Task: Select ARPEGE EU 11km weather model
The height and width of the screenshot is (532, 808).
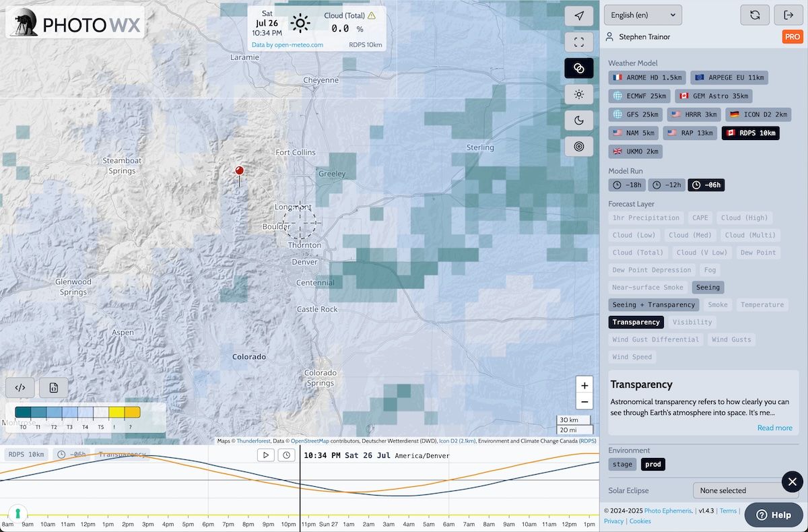Action: [729, 77]
